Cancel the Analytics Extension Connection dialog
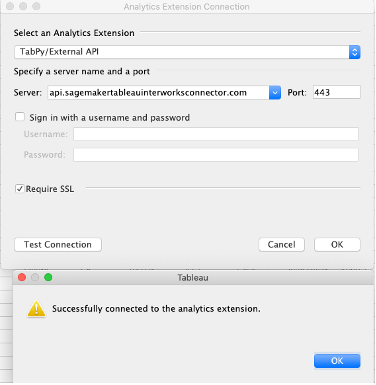 (x=282, y=244)
